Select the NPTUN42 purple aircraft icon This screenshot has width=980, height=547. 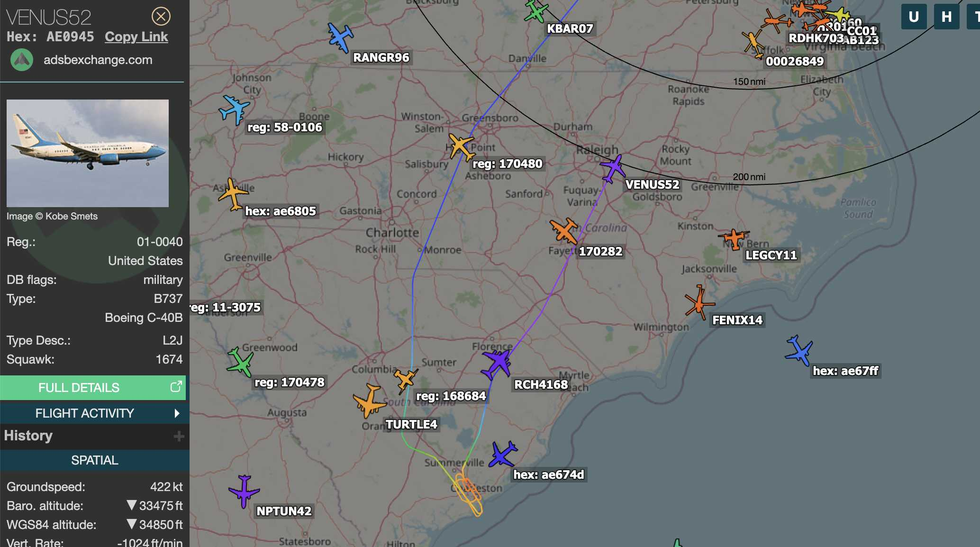click(x=244, y=492)
